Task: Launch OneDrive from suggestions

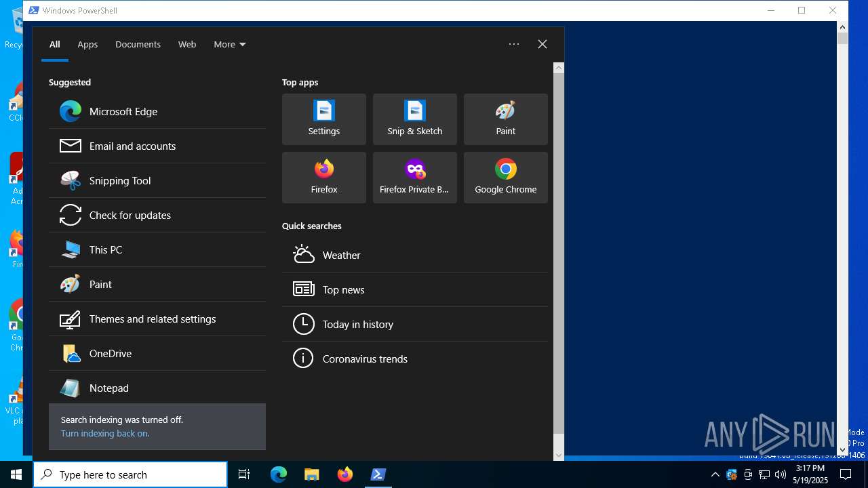Action: pos(157,353)
